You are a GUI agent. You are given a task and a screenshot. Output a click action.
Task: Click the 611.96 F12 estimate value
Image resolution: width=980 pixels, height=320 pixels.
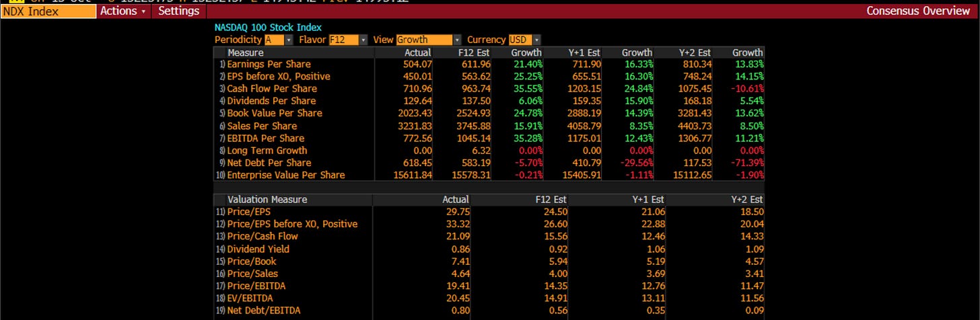click(x=475, y=64)
